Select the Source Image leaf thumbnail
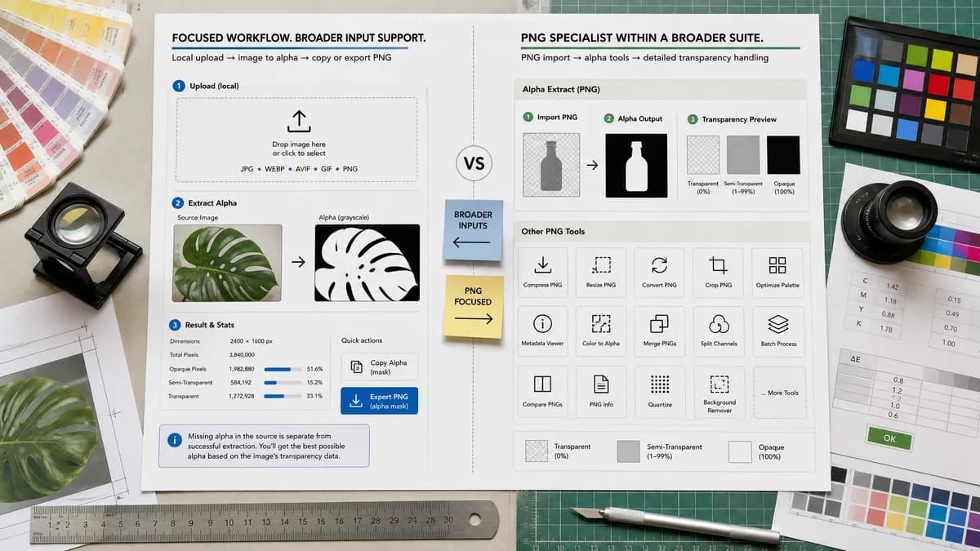This screenshot has width=980, height=551. [227, 263]
